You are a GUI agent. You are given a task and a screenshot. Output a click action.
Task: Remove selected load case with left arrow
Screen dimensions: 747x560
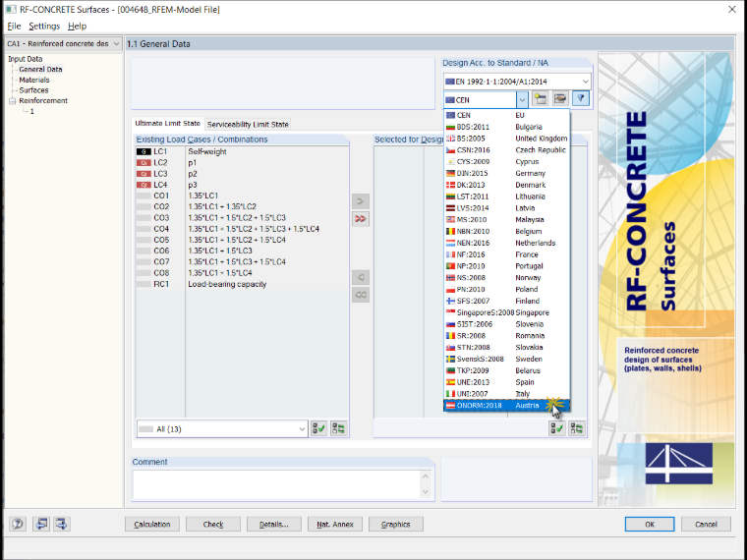tap(361, 277)
